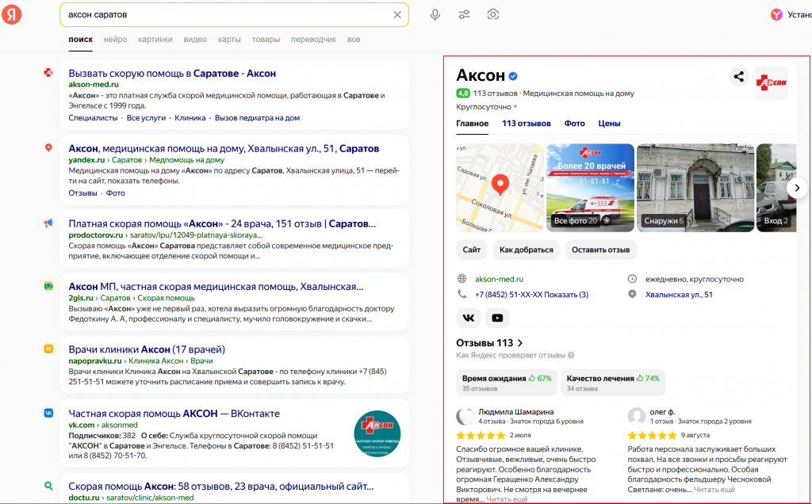The width and height of the screenshot is (812, 504).
Task: Open the VK social button in the card
Action: [x=468, y=318]
